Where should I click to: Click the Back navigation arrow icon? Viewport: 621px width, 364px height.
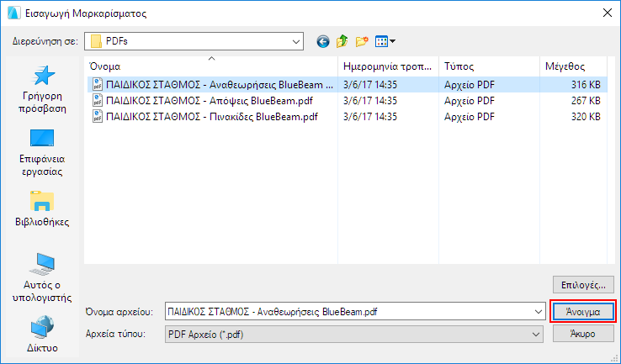pos(322,41)
